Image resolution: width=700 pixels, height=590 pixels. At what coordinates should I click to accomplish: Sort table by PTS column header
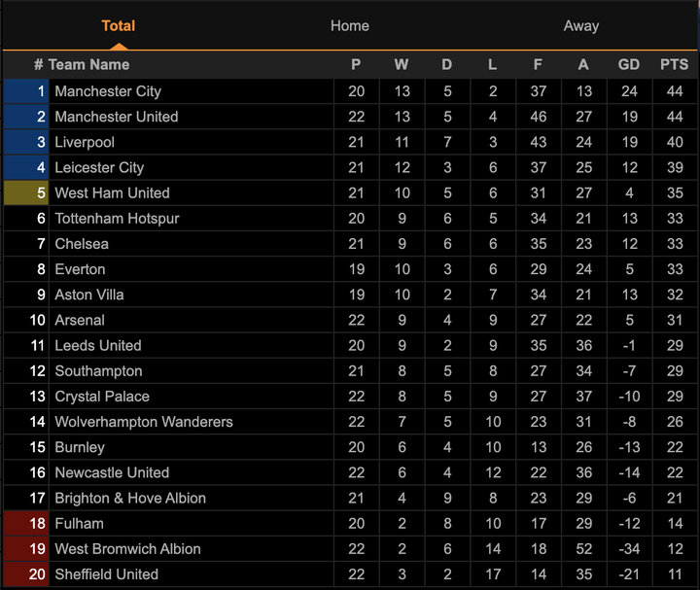674,65
